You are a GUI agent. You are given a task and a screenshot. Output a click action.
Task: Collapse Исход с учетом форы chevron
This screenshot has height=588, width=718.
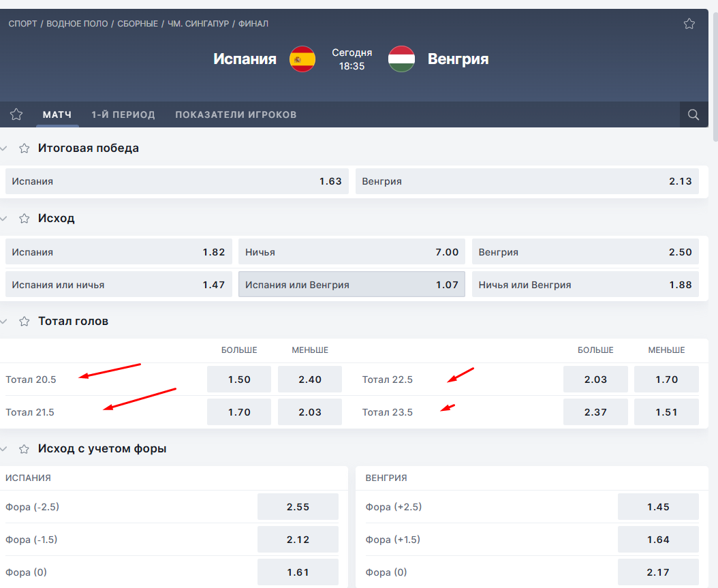(x=3, y=449)
